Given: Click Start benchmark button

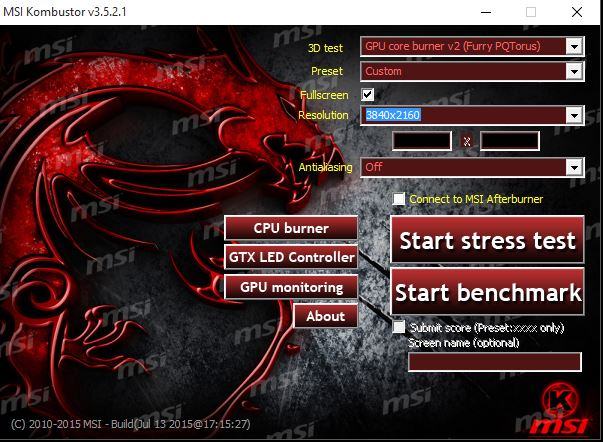Looking at the screenshot, I should point(487,292).
